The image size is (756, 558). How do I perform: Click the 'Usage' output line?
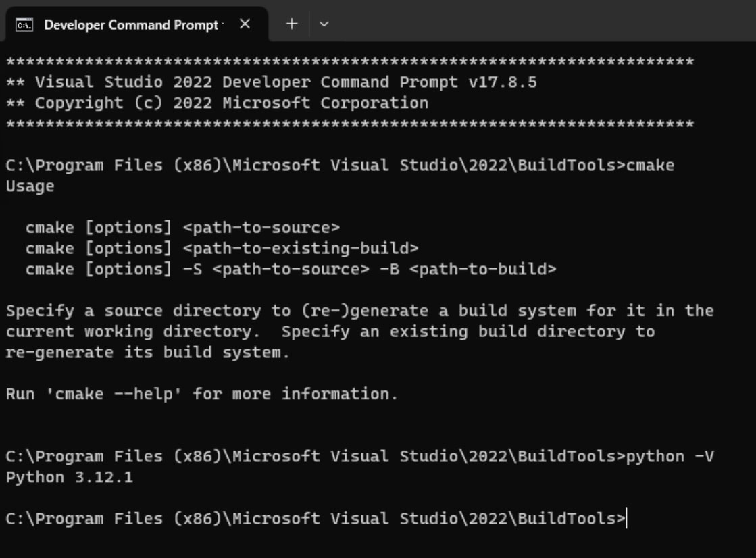tap(30, 186)
